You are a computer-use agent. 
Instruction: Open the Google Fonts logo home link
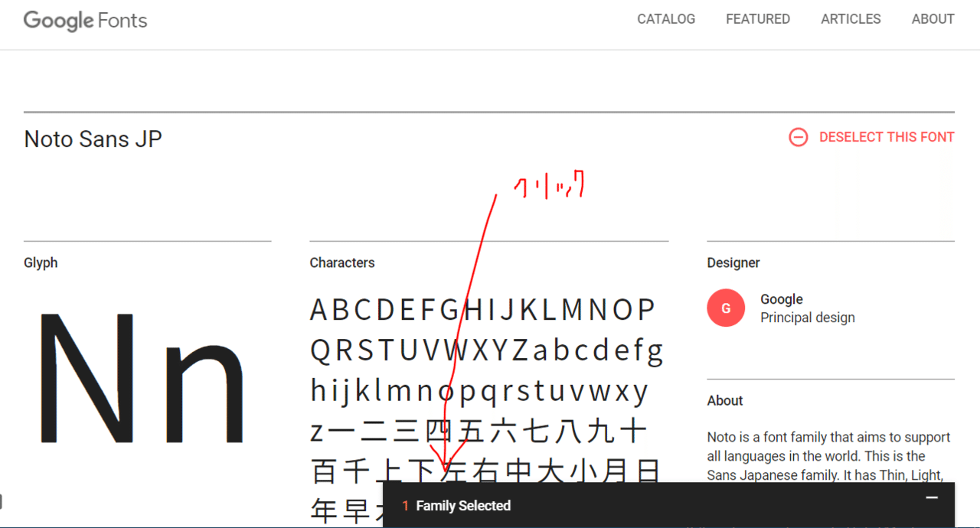point(85,20)
